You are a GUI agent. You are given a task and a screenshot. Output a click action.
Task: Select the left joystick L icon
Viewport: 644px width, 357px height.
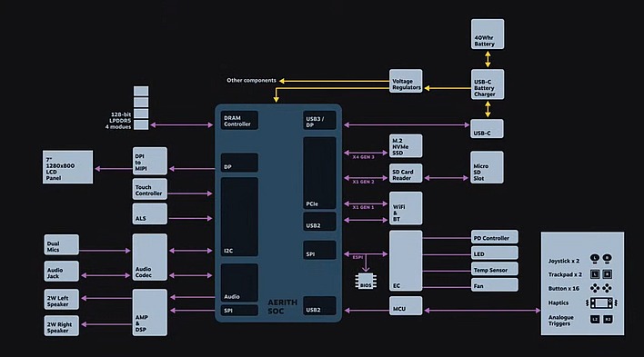pos(595,259)
